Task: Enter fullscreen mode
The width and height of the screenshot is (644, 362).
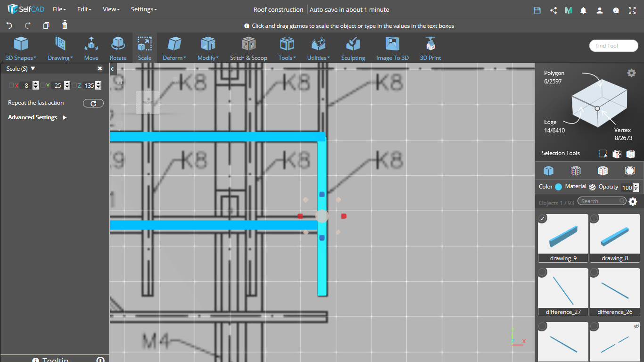Action: pos(632,10)
